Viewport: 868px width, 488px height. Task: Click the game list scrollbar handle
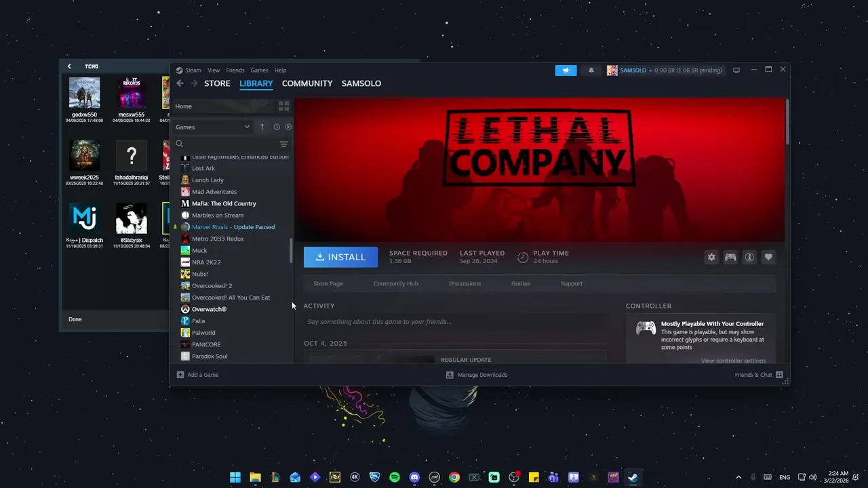point(291,251)
